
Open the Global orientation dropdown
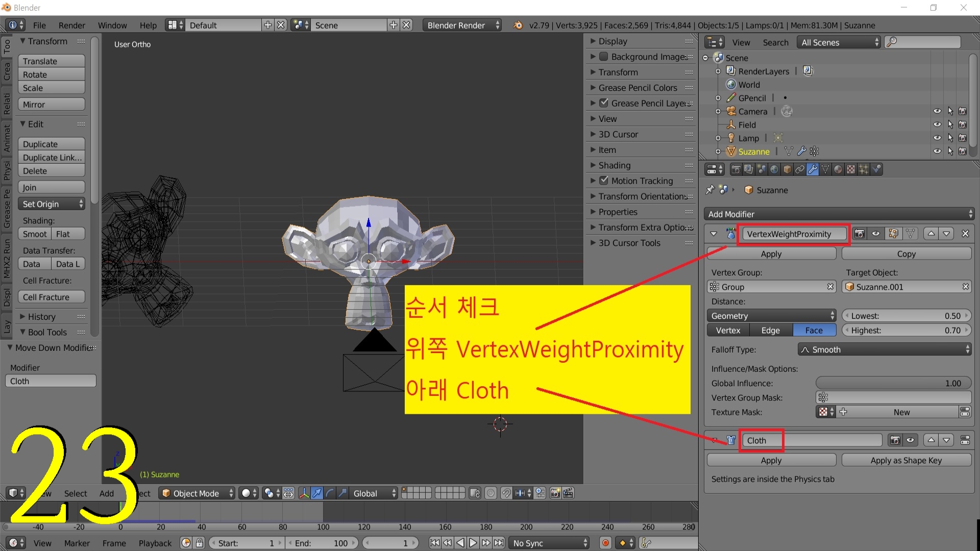[374, 493]
